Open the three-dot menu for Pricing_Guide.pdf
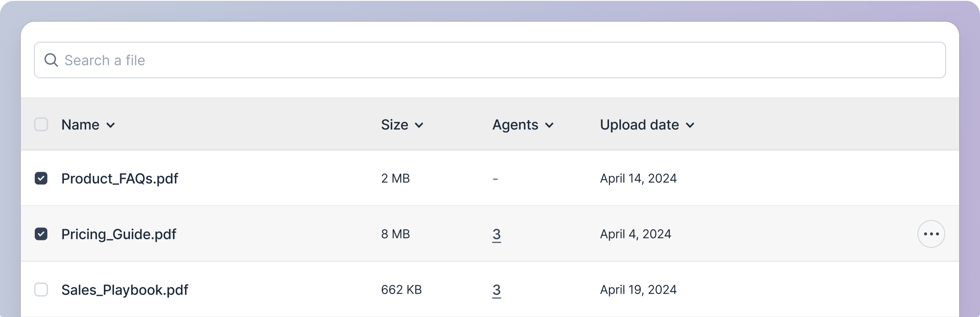The width and height of the screenshot is (980, 317). tap(931, 234)
